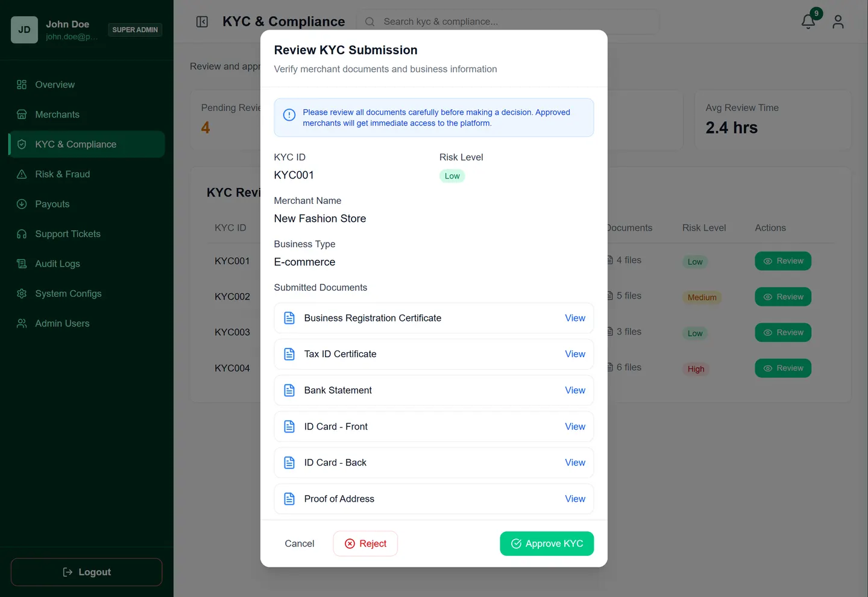Screen dimensions: 868x597
Task: Click the SUPER ADMIN badge
Action: click(135, 30)
